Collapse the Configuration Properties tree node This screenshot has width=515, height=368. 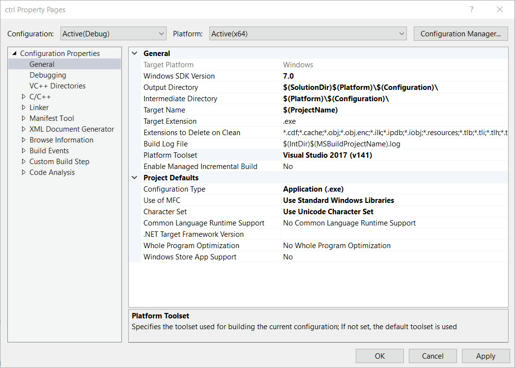14,53
